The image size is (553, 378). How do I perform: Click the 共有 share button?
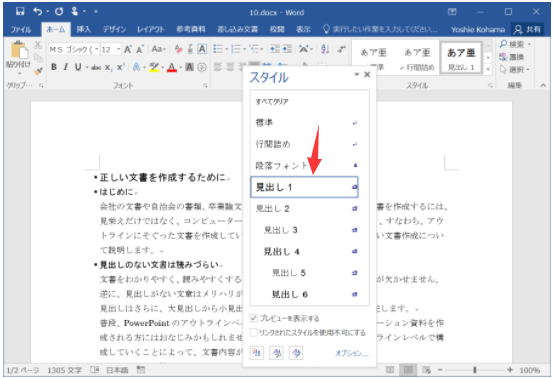(527, 29)
